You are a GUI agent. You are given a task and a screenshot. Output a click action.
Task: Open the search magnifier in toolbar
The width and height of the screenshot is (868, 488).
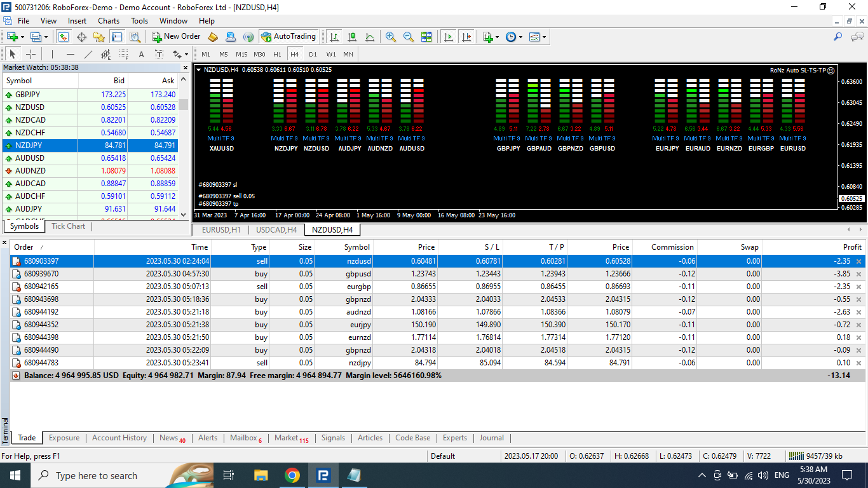[x=838, y=37]
